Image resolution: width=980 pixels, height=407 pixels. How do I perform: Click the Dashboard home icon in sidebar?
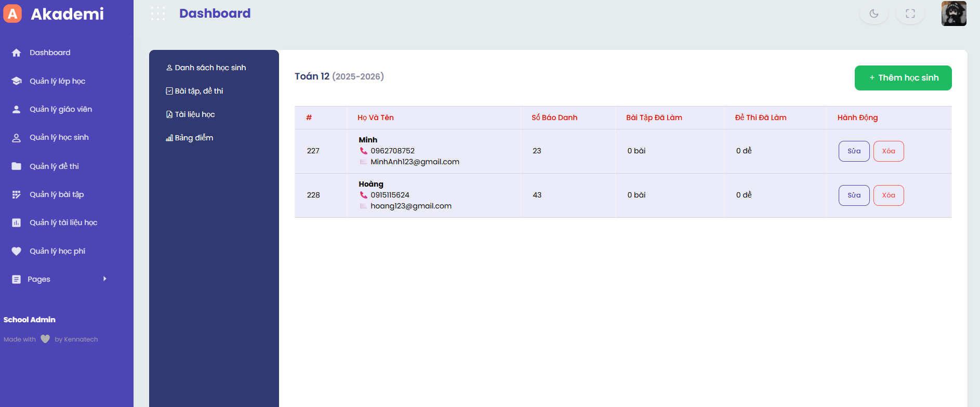17,52
